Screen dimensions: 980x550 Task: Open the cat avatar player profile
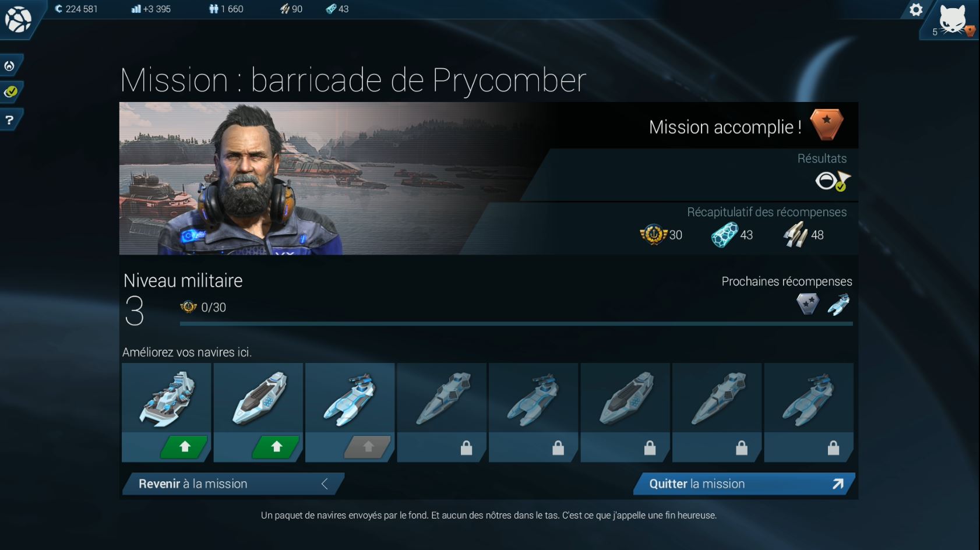coord(953,19)
